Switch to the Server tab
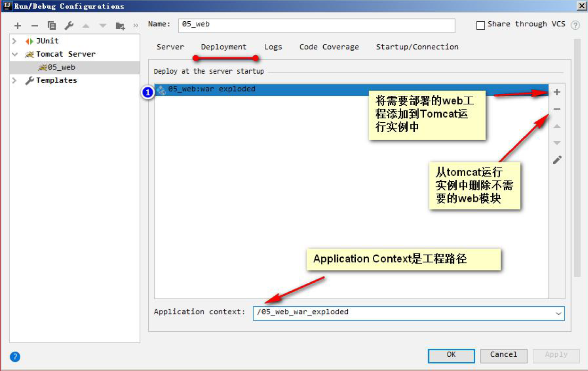The image size is (588, 371). click(x=170, y=47)
